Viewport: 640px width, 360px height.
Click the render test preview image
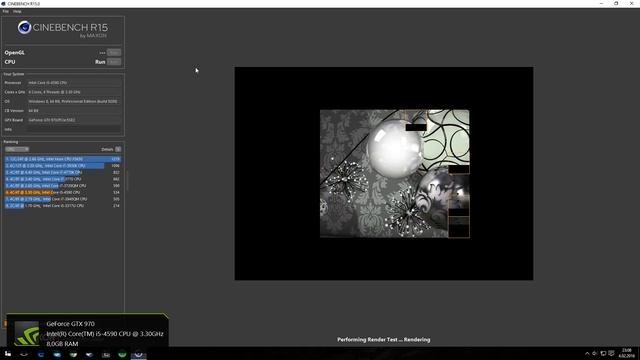coord(384,173)
